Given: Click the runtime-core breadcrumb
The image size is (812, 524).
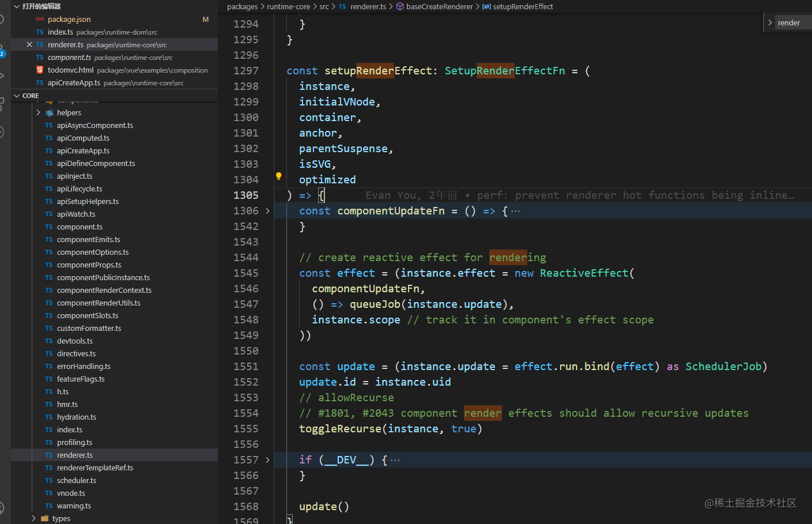Looking at the screenshot, I should click(289, 7).
